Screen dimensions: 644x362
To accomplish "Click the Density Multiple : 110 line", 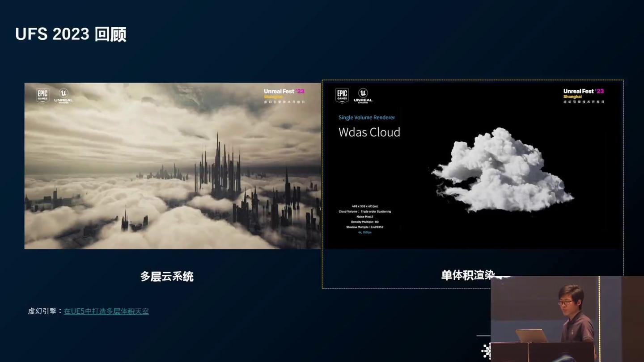I will tap(364, 222).
